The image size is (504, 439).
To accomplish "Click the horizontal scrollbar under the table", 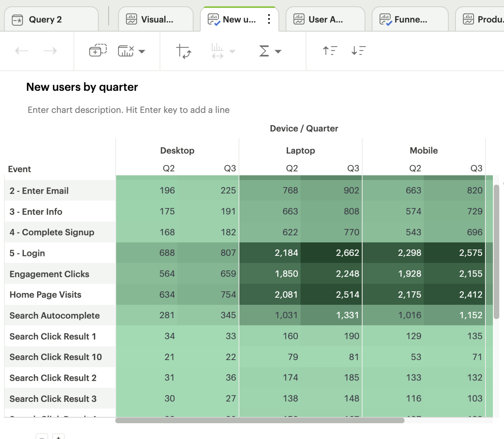I will [x=260, y=420].
